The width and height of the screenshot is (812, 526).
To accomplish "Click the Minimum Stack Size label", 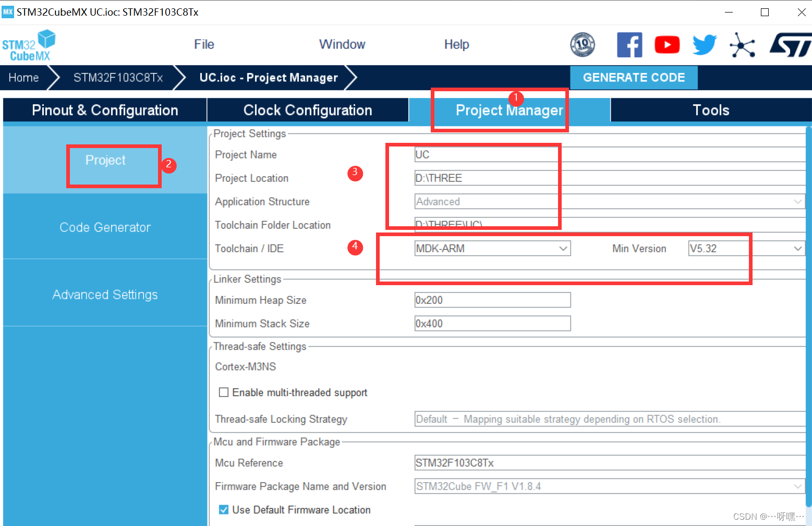I will point(262,323).
